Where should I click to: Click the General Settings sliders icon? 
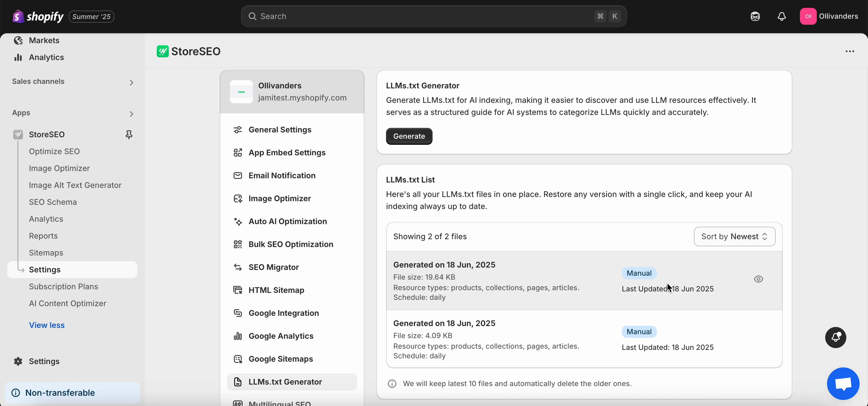(x=238, y=130)
